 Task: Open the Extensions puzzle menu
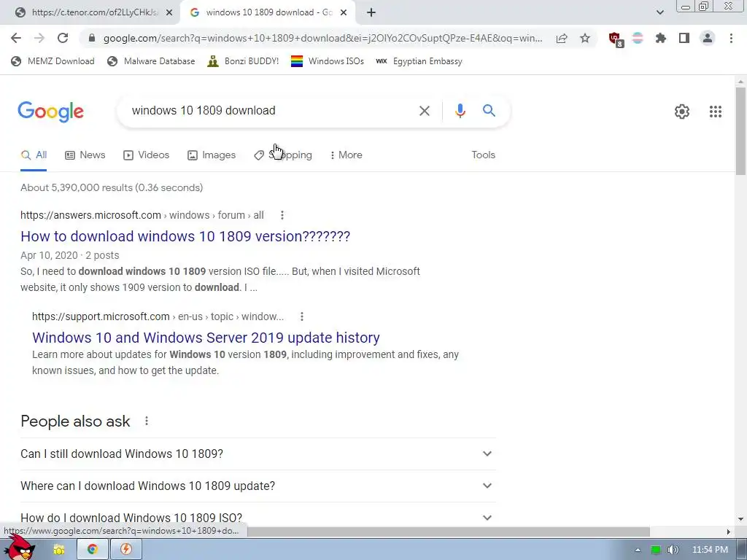661,38
